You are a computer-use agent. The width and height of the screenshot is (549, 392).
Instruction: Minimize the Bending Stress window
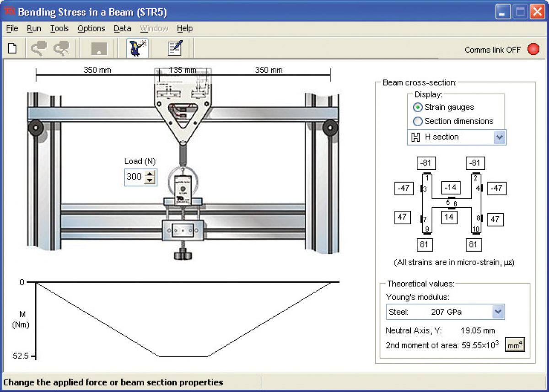click(503, 12)
